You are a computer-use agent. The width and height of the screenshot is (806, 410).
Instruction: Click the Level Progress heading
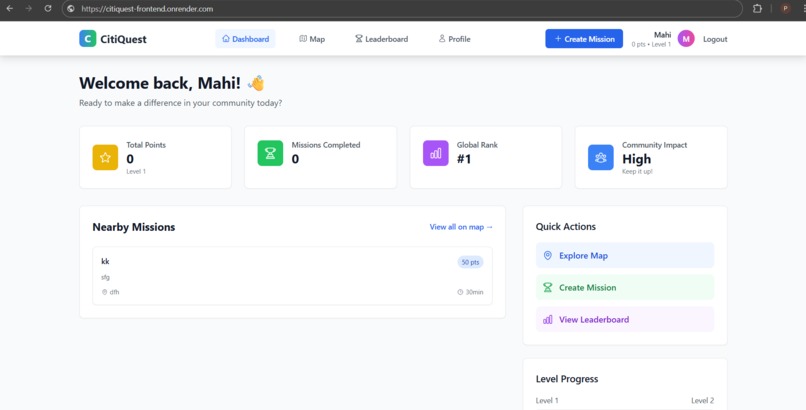pyautogui.click(x=567, y=379)
